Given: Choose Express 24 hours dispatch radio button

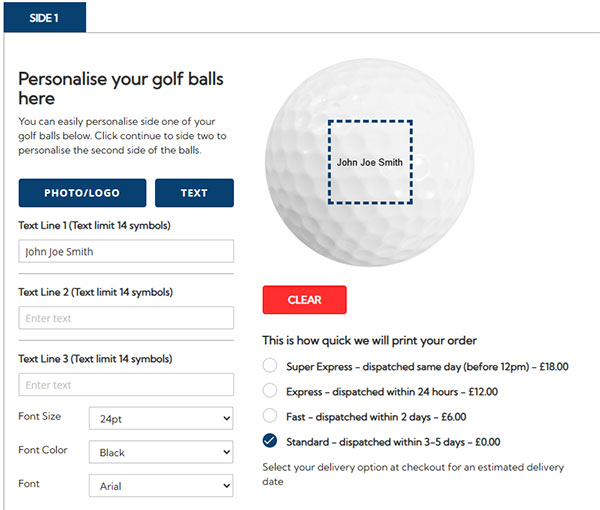Looking at the screenshot, I should click(270, 391).
